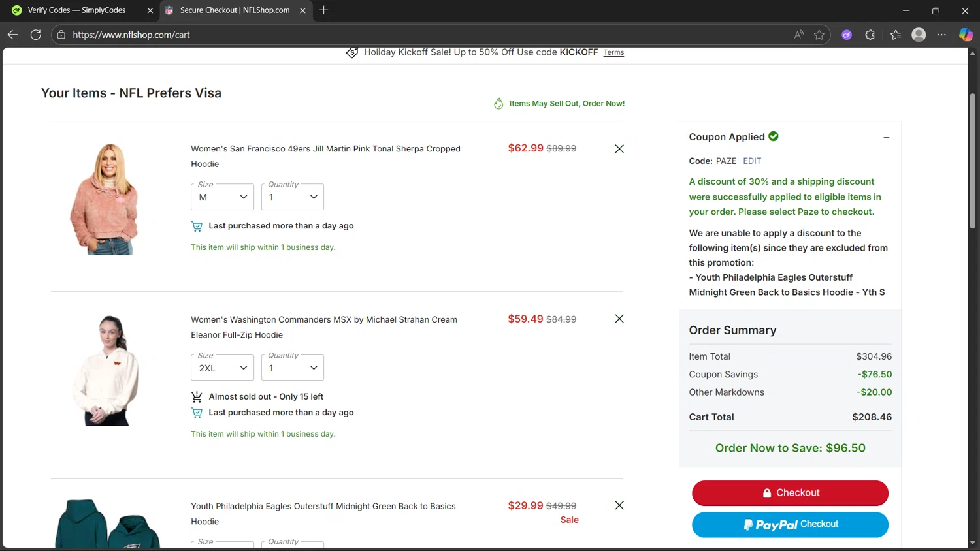
Task: Open Size dropdown for 49ers hoodie
Action: point(222,197)
